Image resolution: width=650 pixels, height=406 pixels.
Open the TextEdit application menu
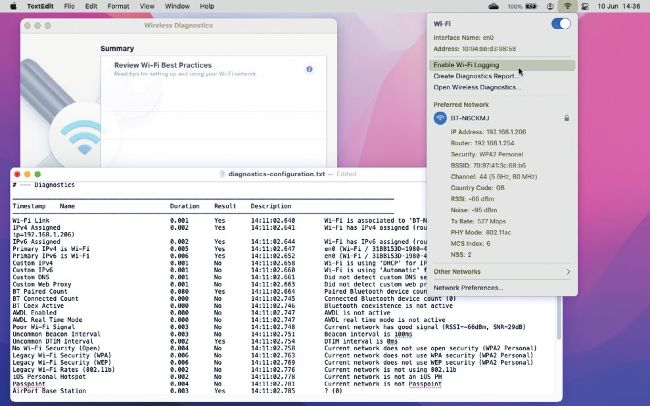40,6
